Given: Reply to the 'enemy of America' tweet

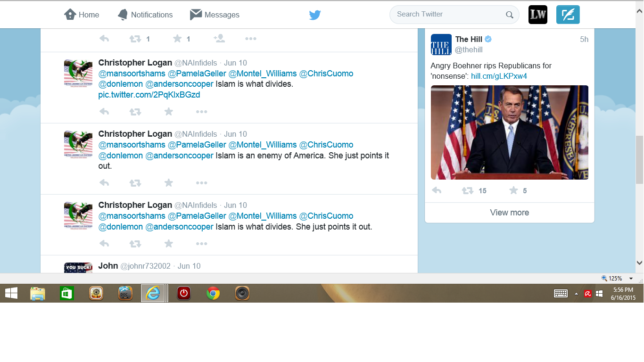Looking at the screenshot, I should tap(104, 183).
